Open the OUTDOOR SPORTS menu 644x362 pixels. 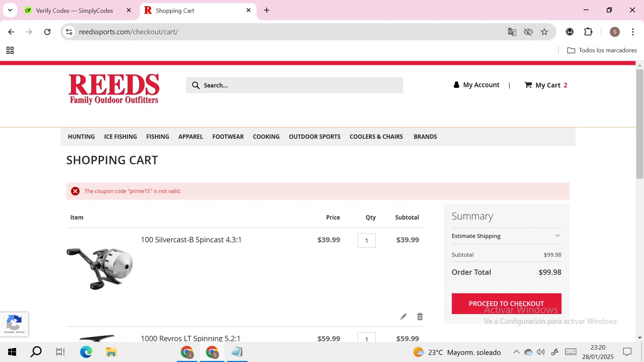coord(315,137)
